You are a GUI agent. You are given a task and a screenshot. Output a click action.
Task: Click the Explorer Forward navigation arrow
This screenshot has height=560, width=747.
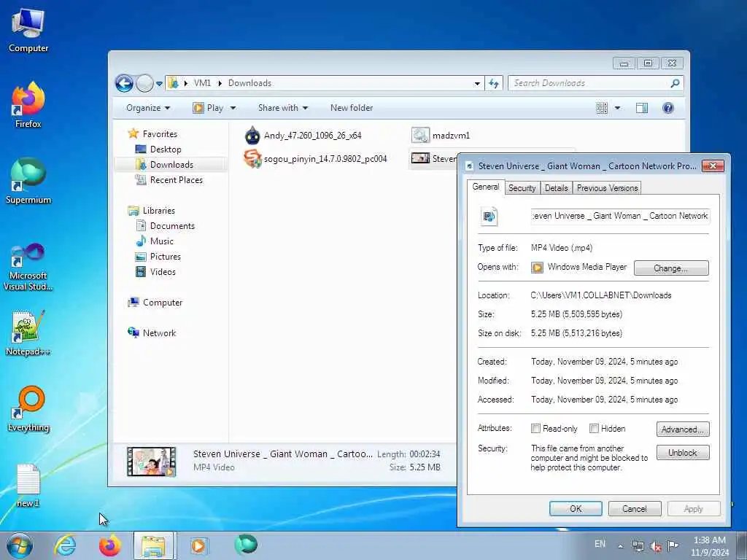coord(144,83)
